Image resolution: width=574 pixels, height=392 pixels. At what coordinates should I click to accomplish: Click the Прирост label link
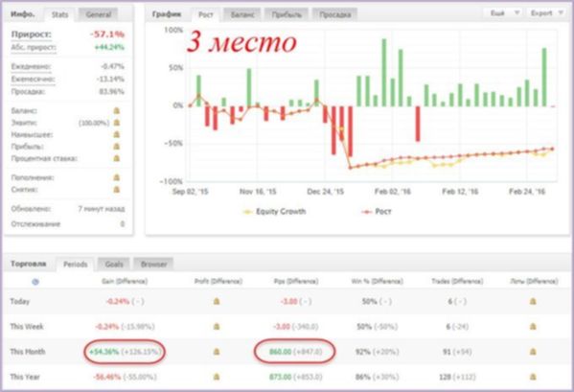[32, 35]
